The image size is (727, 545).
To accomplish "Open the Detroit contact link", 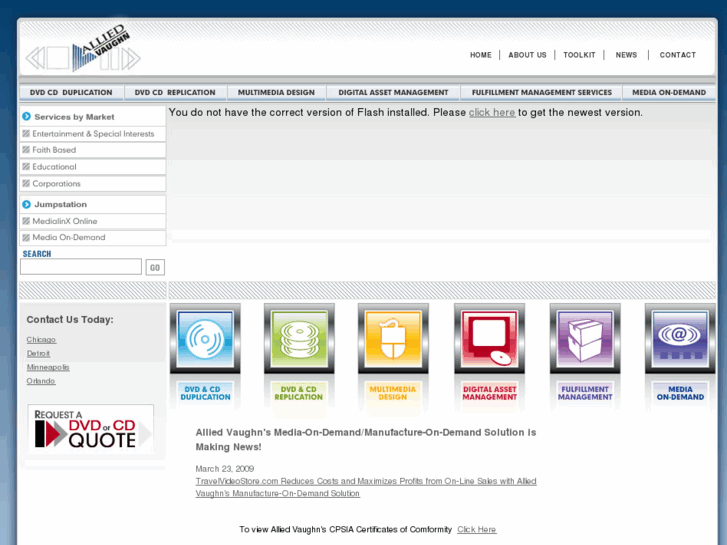I will click(38, 353).
